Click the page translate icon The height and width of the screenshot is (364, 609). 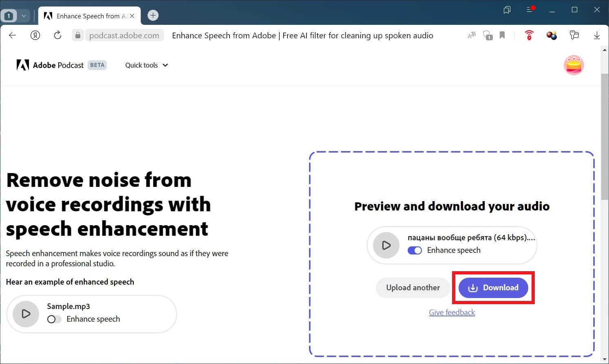pos(472,35)
